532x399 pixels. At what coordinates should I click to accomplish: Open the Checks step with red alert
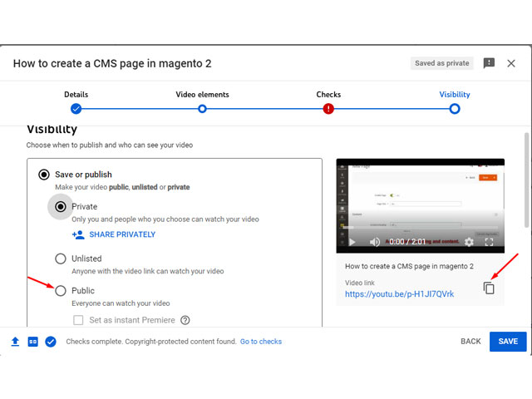[x=328, y=109]
